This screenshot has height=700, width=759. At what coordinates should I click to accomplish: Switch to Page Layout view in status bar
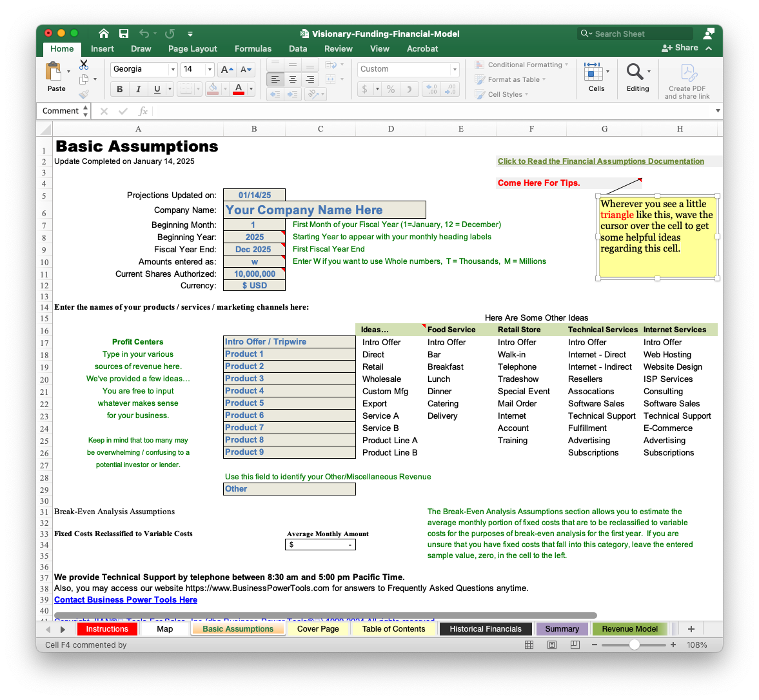click(552, 645)
